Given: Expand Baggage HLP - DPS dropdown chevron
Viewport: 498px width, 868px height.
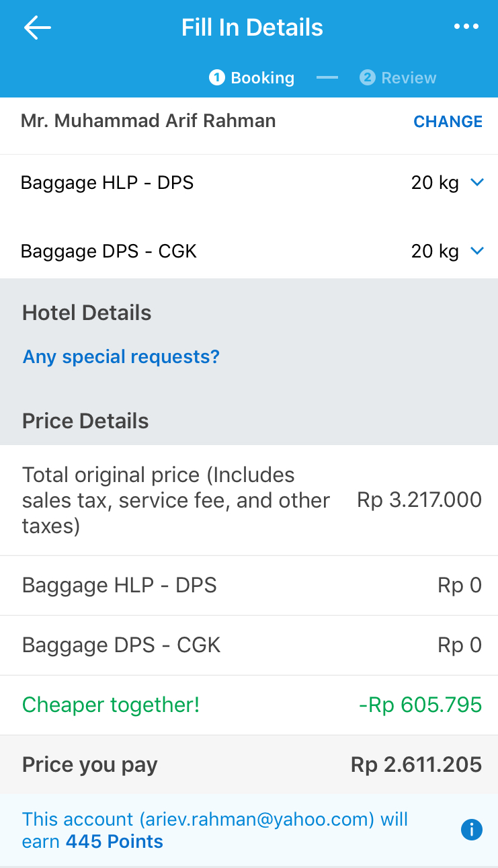Looking at the screenshot, I should pyautogui.click(x=477, y=182).
